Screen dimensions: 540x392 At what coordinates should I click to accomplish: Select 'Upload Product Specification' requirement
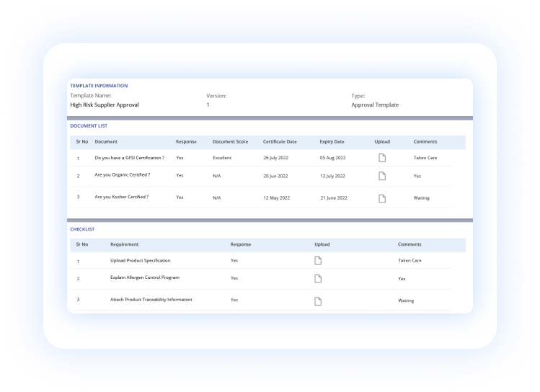click(x=140, y=261)
